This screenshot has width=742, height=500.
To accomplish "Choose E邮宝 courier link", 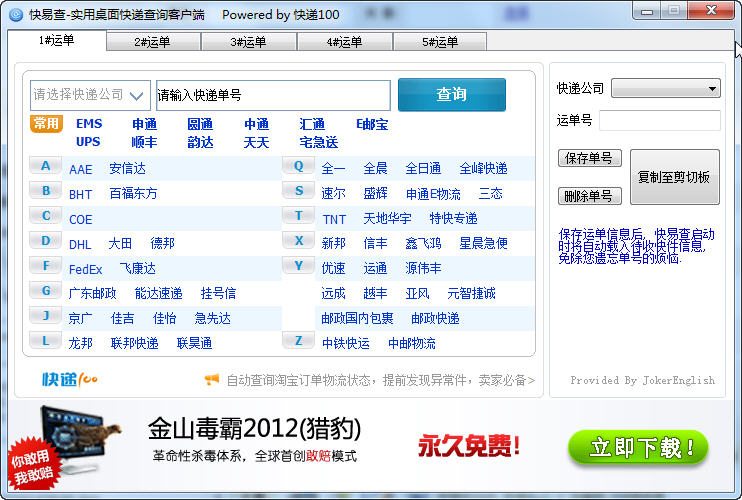I will [x=372, y=124].
